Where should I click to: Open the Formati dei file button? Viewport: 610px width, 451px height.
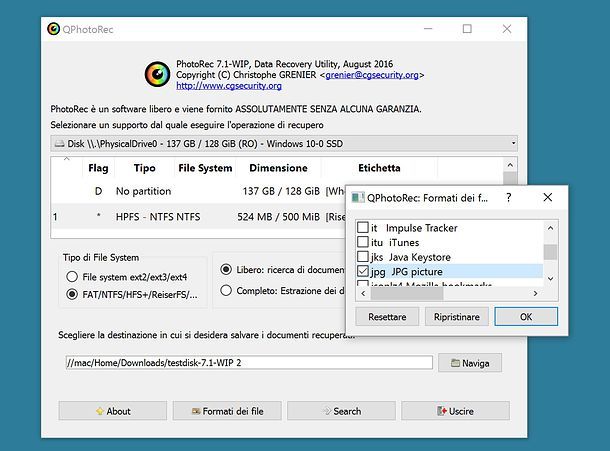pos(227,411)
